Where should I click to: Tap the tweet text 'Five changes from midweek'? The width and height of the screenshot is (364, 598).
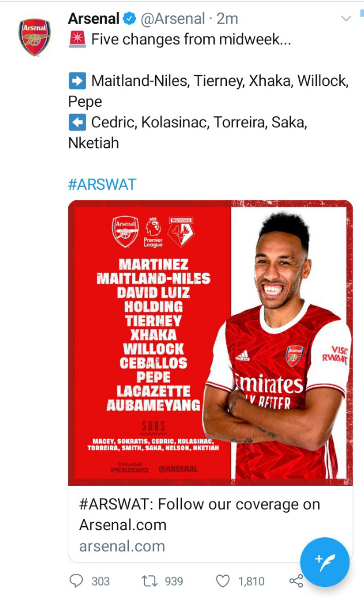coord(191,40)
